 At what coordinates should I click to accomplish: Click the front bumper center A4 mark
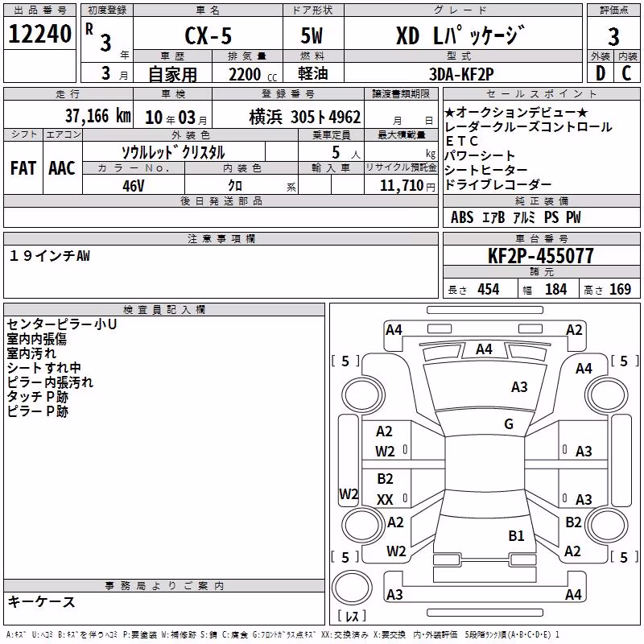coord(484,349)
